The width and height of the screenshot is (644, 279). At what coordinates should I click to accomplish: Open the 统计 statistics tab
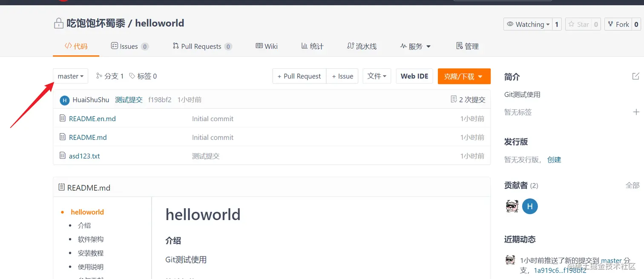[x=312, y=46]
